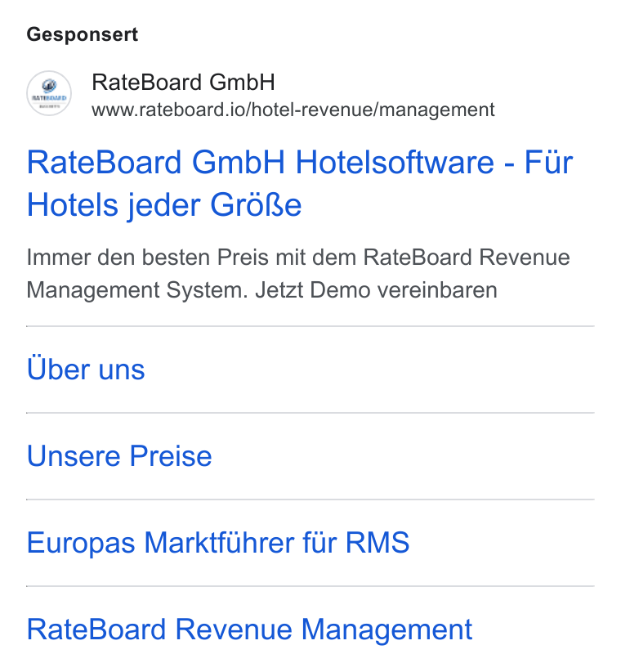This screenshot has width=621, height=672.
Task: Open the 'Unsere Preise' sitelink
Action: click(119, 455)
